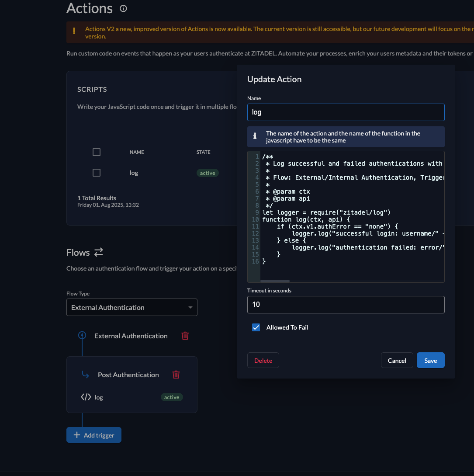The width and height of the screenshot is (474, 476).
Task: Click the Actions V2 banner text
Action: [x=279, y=32]
